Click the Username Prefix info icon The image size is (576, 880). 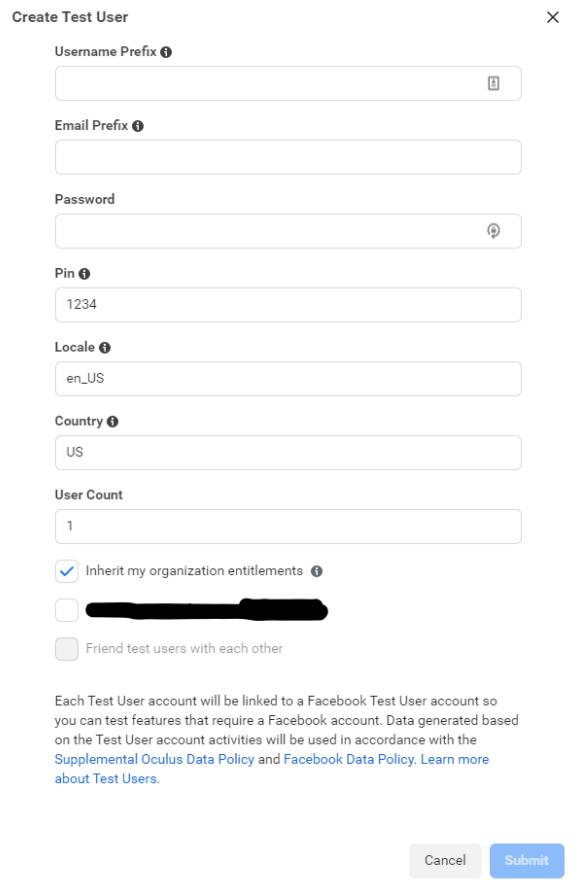pos(166,52)
